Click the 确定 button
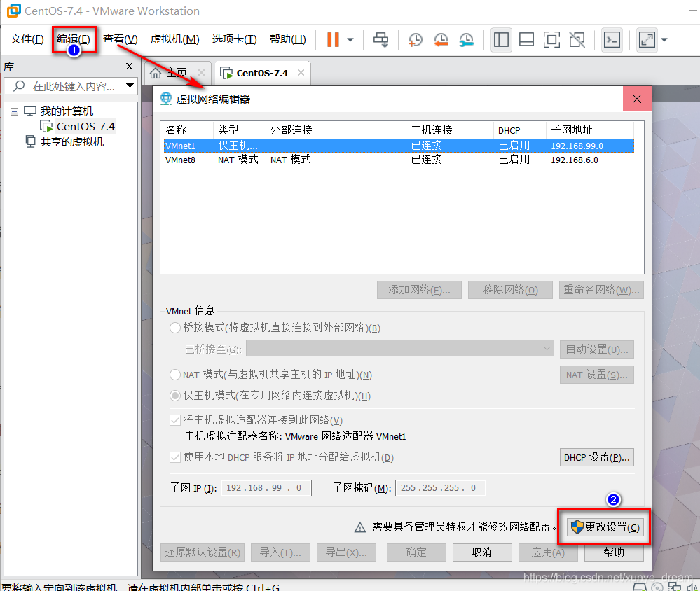 [416, 552]
